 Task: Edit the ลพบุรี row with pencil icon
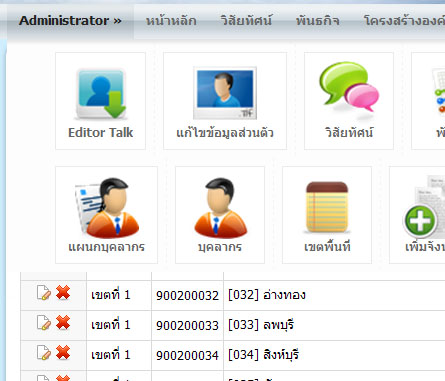pos(44,323)
